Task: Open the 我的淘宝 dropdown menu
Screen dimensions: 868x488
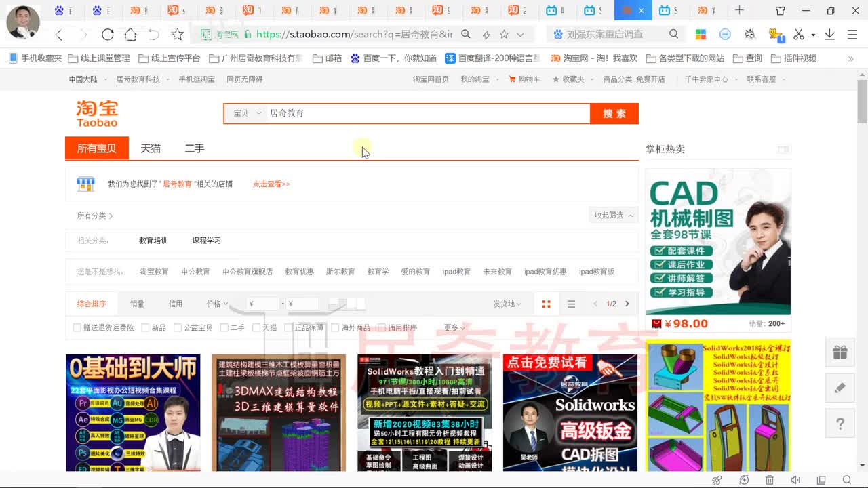Action: 478,79
